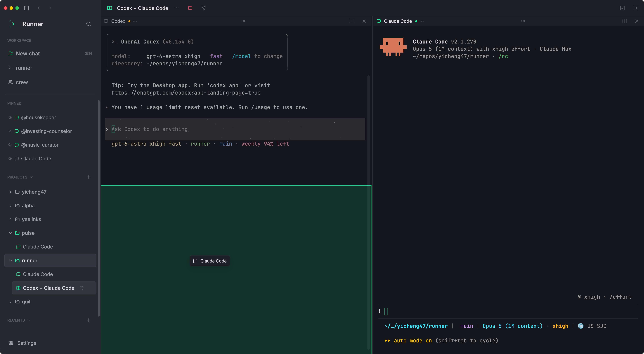Expand the alpha project
Image resolution: width=644 pixels, height=354 pixels.
[x=10, y=205]
